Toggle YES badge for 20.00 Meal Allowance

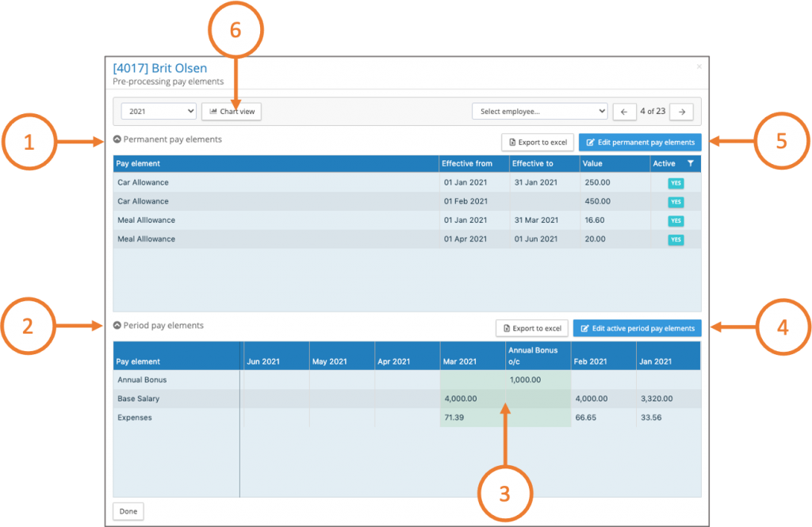click(676, 239)
